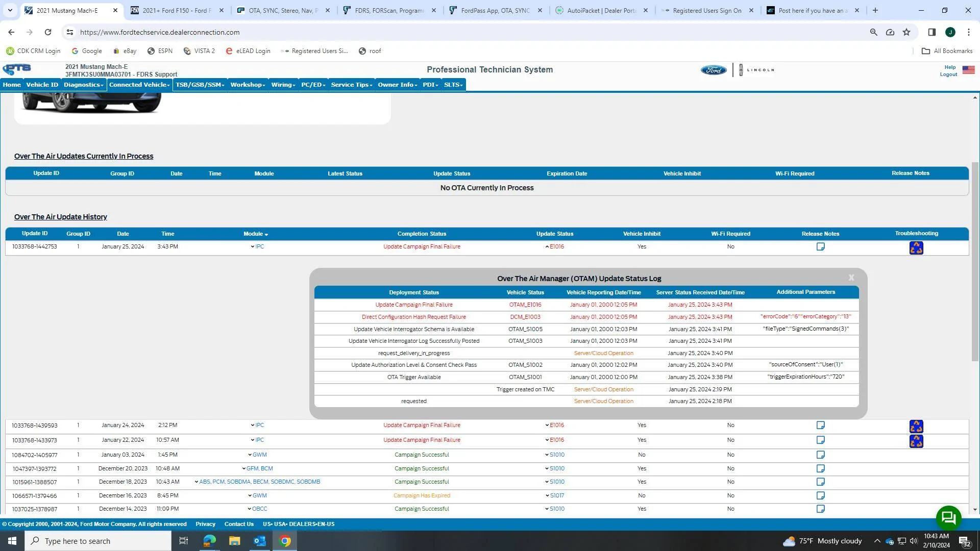Viewport: 980px width, 551px height.
Task: Open Chrome three-dot menu
Action: (968, 32)
